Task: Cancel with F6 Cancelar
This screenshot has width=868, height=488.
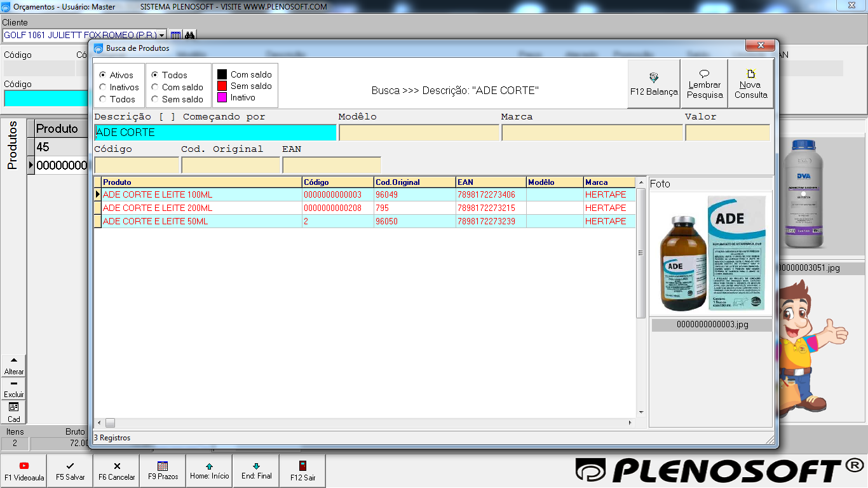Action: (117, 471)
